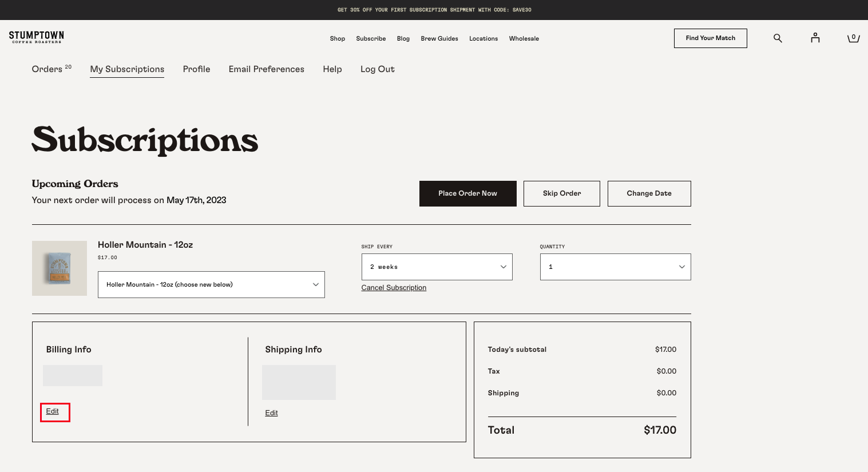Click Edit under Shipping Info

pyautogui.click(x=271, y=413)
